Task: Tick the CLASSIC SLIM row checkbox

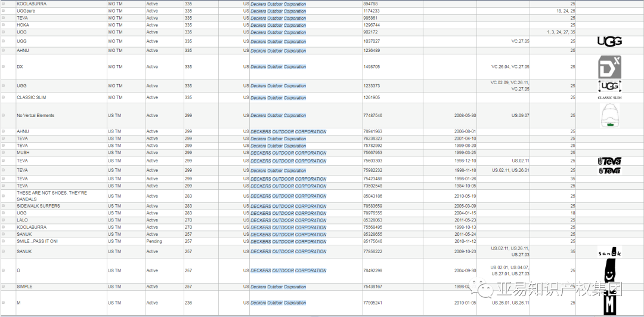Action: [3, 98]
